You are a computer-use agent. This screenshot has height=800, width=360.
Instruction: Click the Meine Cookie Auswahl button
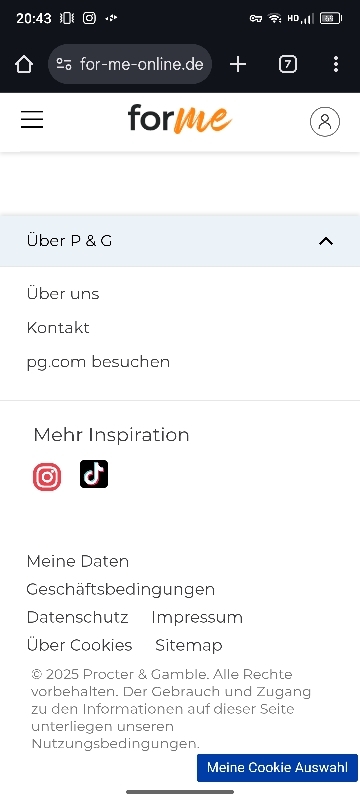click(277, 767)
